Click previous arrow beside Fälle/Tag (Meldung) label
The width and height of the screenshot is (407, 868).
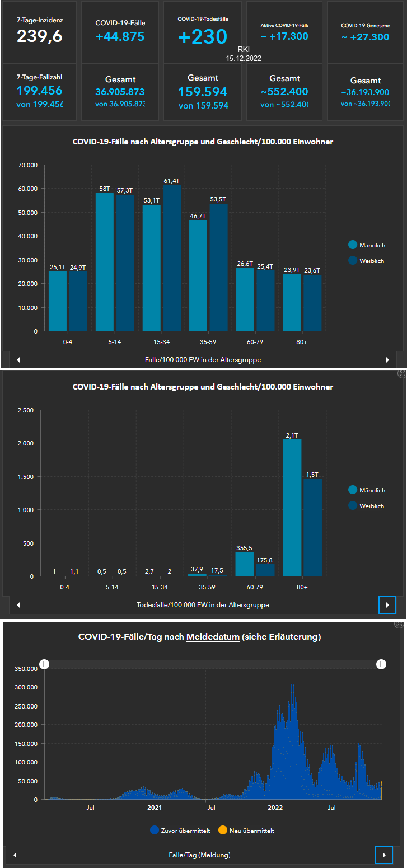(x=15, y=855)
